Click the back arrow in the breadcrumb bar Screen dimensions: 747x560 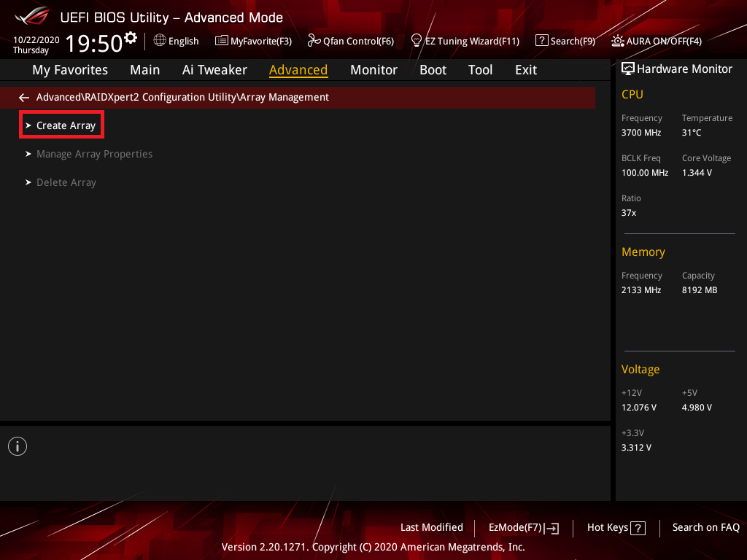(x=24, y=97)
